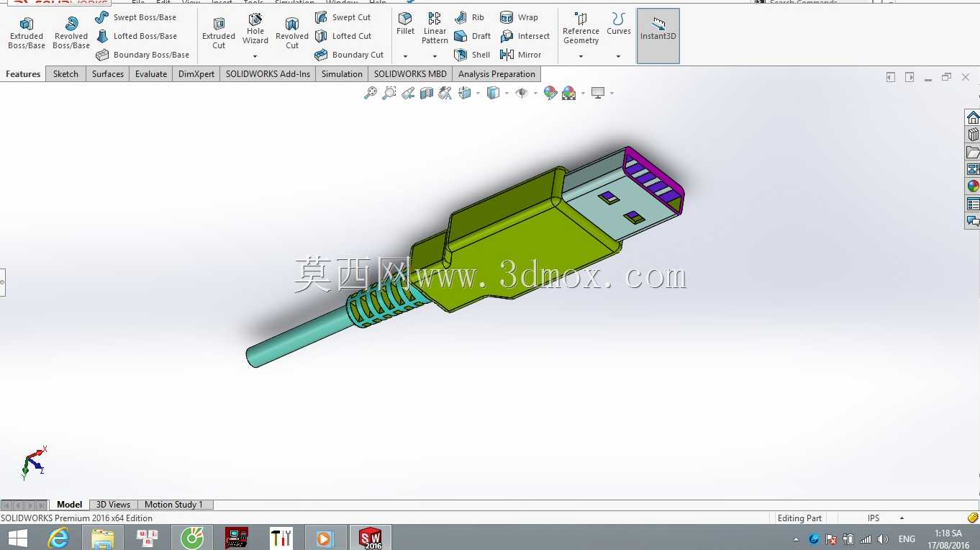980x550 pixels.
Task: Pick the Boundary Boss/Base tool
Action: tap(142, 55)
